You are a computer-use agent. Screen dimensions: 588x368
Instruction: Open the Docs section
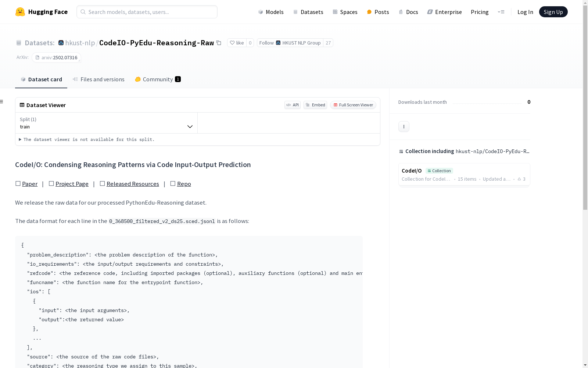(408, 12)
